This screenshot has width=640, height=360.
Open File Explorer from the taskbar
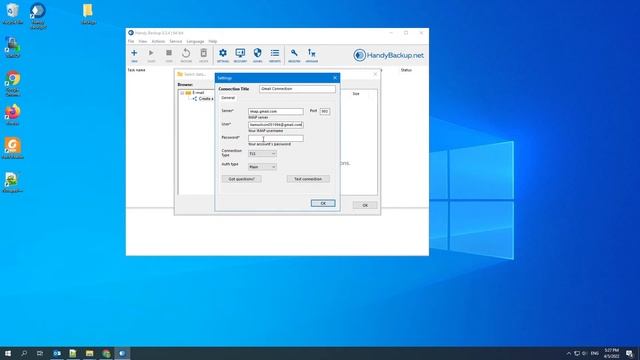89,353
